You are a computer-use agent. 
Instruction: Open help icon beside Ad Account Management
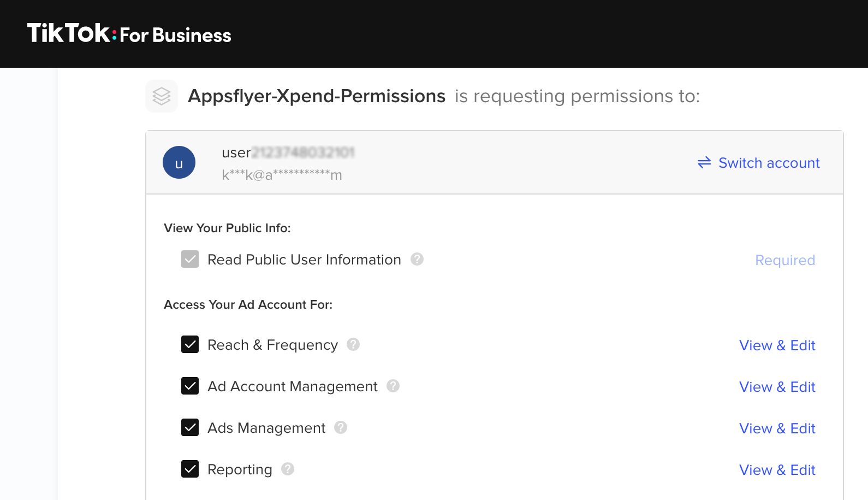click(393, 386)
